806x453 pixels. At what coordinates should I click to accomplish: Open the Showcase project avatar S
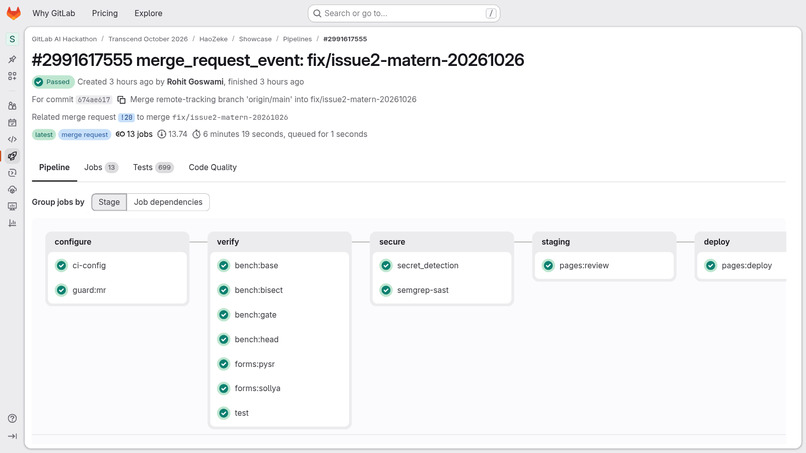point(12,39)
